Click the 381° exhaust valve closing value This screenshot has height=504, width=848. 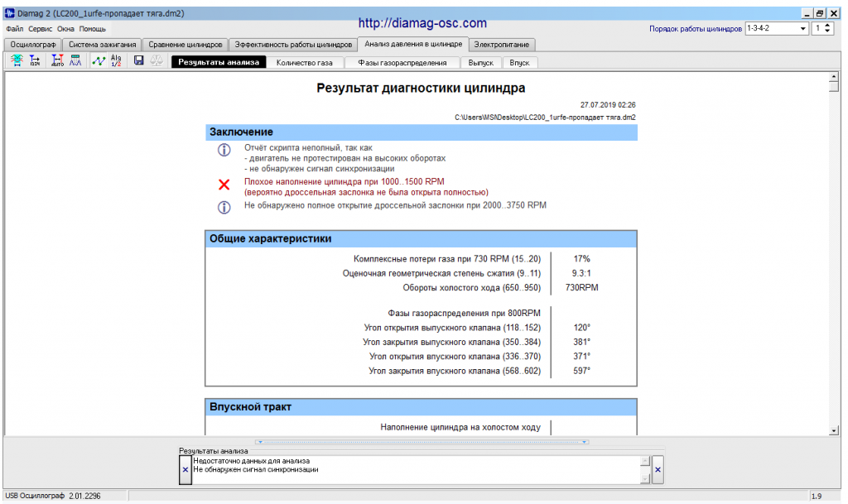[x=581, y=342]
